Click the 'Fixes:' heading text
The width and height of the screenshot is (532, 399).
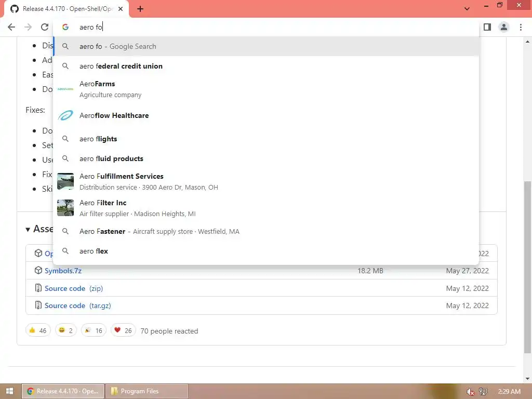click(x=35, y=110)
